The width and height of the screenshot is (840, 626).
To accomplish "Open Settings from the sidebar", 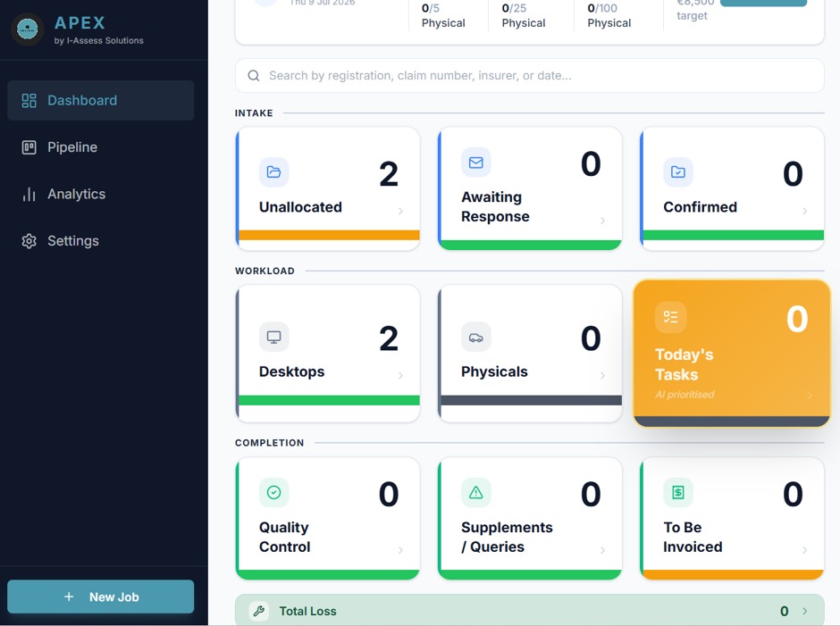I will tap(101, 241).
